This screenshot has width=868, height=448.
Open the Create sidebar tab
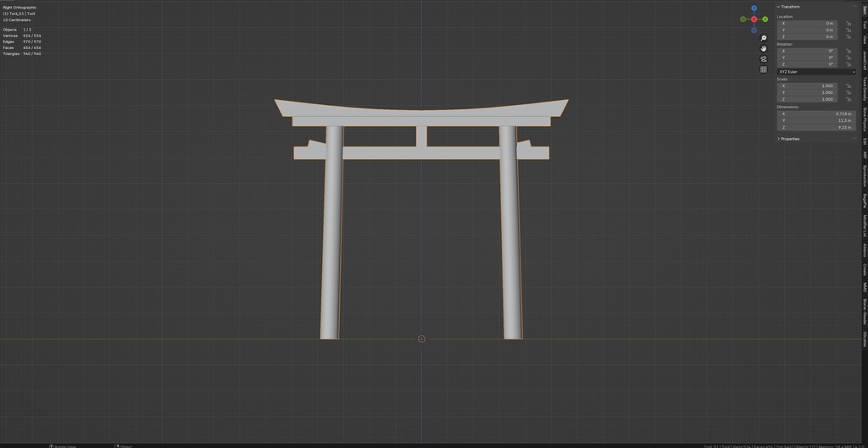click(865, 269)
